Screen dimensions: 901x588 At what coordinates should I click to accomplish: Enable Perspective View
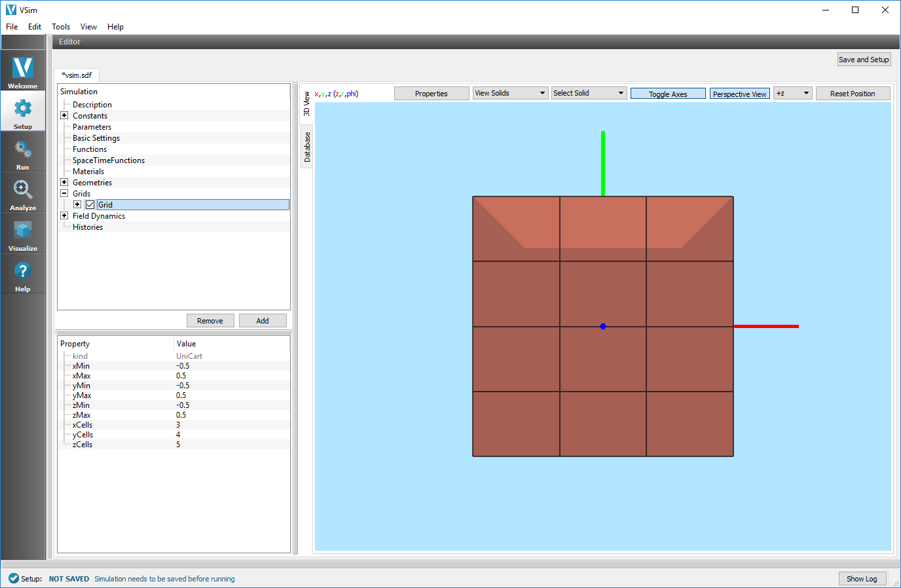(x=739, y=93)
